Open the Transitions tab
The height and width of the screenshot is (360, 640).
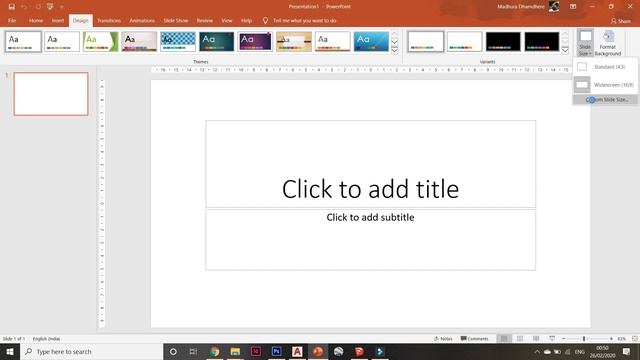point(109,20)
